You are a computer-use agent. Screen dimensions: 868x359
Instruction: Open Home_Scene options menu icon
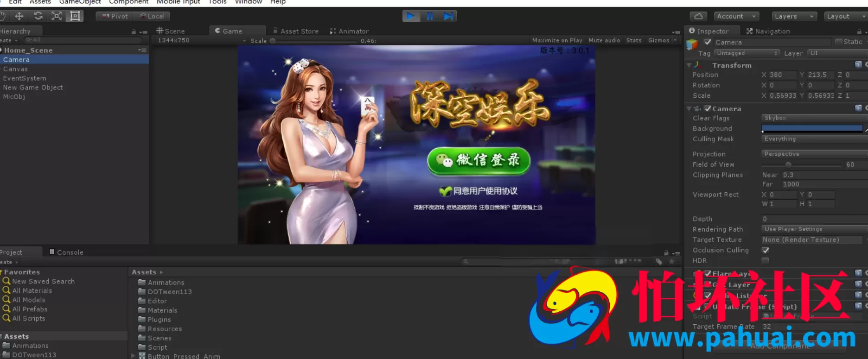tap(142, 50)
